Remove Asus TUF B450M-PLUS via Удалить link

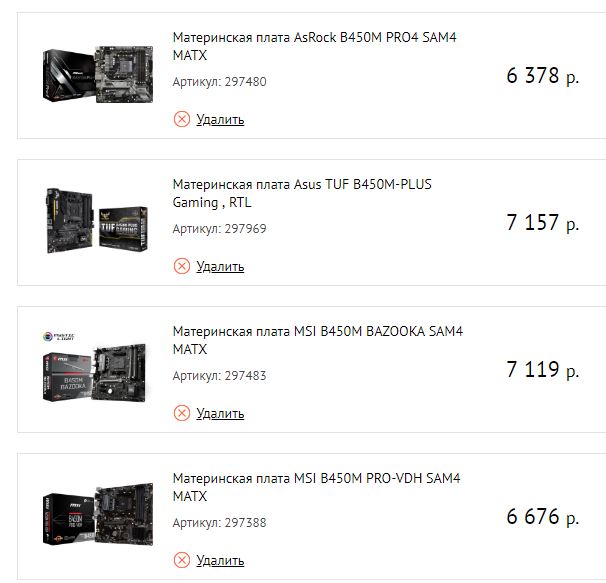[220, 266]
